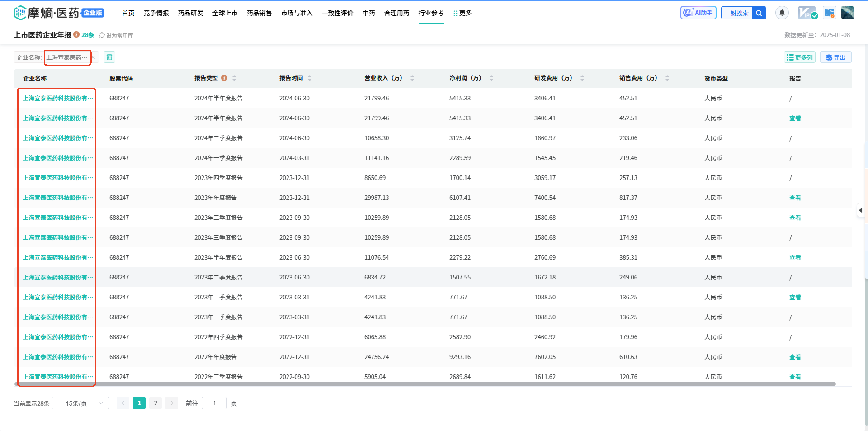Sort by 销售费用 (万) column

667,78
